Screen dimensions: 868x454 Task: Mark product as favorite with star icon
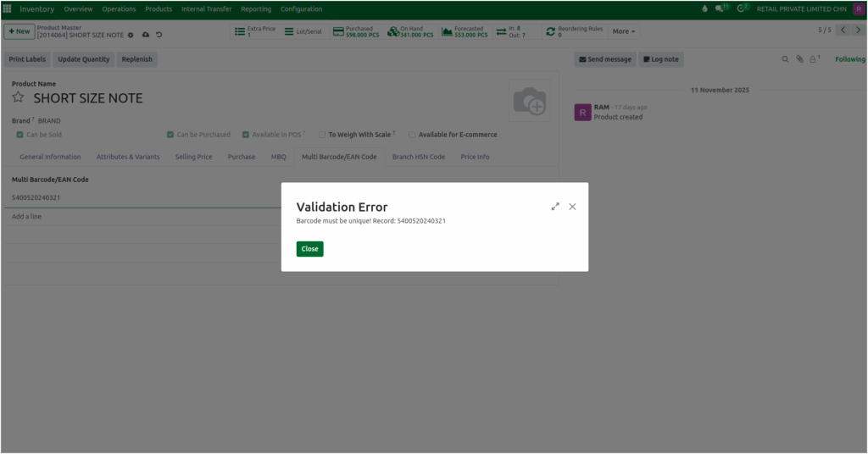19,98
